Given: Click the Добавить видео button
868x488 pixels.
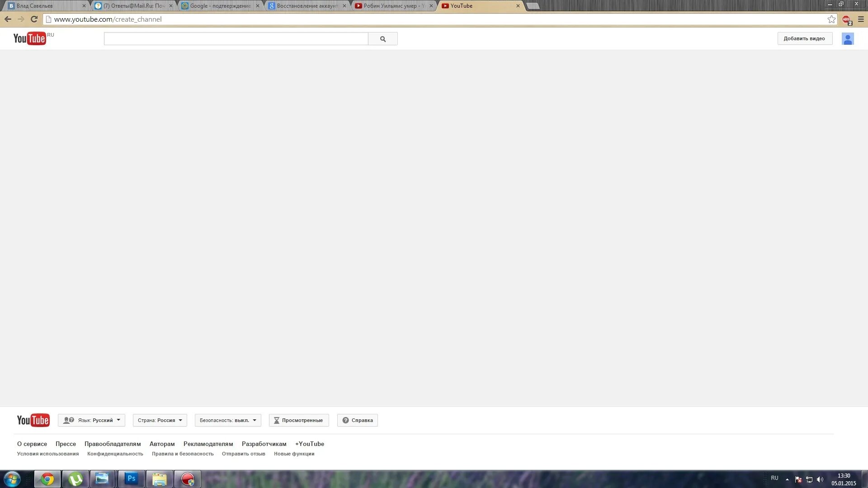Looking at the screenshot, I should point(804,39).
